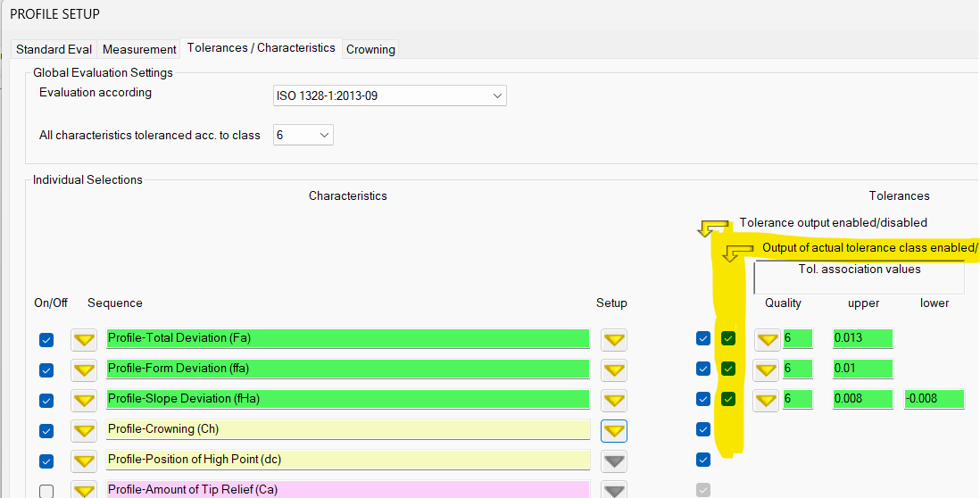
Task: Toggle actual tolerance class checkbox for Total Deviation
Action: (x=728, y=338)
